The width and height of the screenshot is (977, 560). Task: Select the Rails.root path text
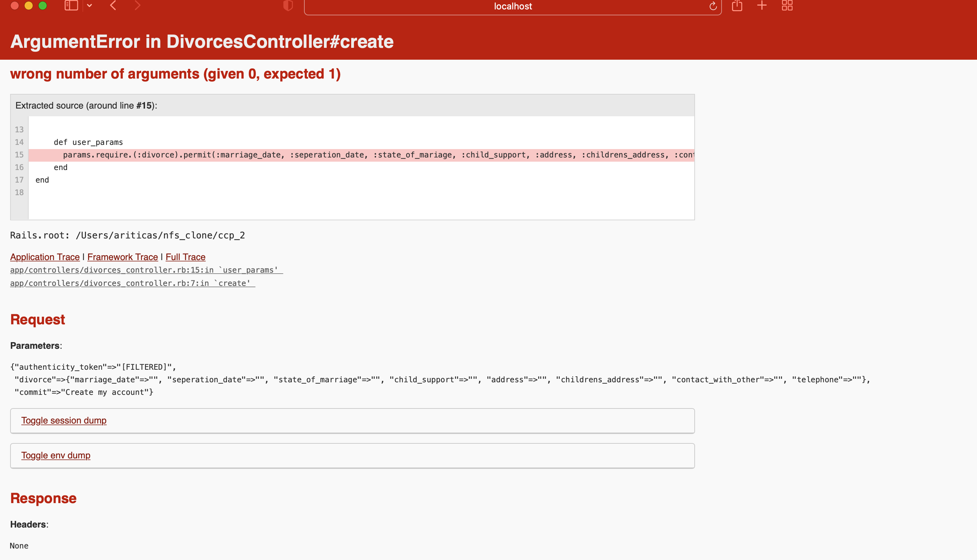(128, 235)
